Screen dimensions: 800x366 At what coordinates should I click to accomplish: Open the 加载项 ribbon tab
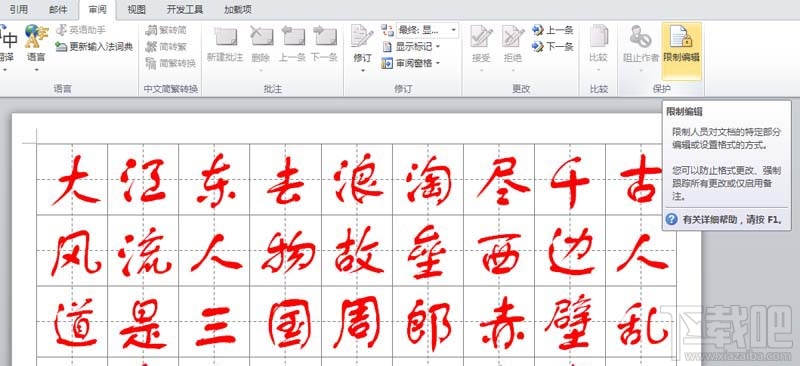[237, 9]
